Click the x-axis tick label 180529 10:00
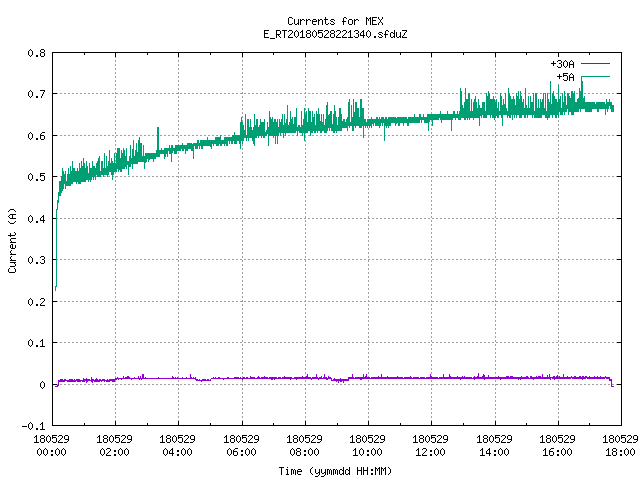Screen dimensions: 640x480 [367, 446]
